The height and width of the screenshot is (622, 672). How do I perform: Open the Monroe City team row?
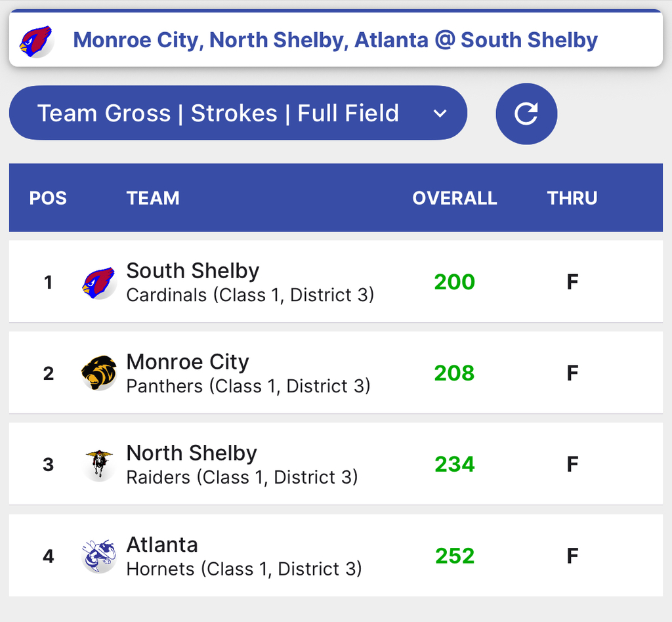[x=335, y=373]
